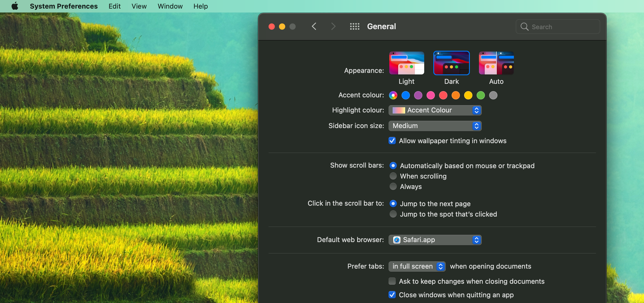
Task: Select the Auto appearance thumbnail
Action: [496, 63]
